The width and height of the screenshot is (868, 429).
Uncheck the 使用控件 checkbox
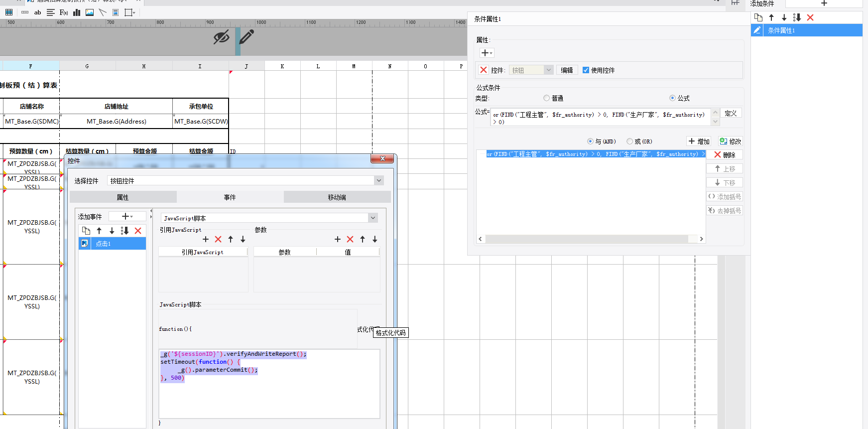click(x=586, y=70)
